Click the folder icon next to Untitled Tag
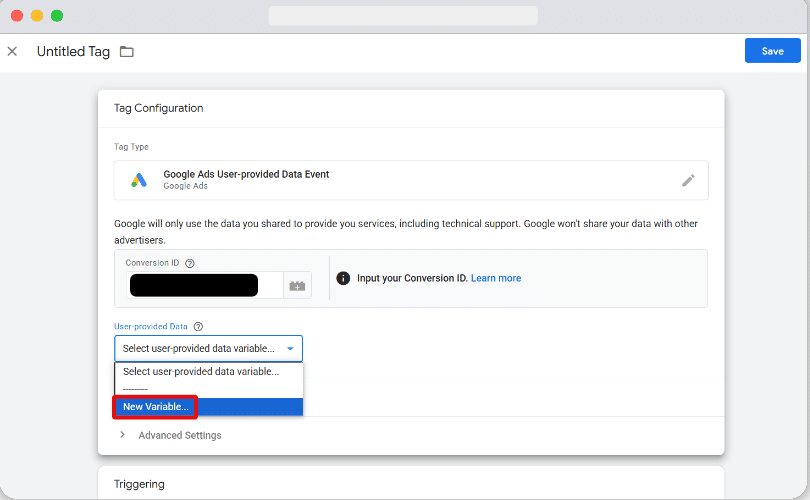Image resolution: width=810 pixels, height=500 pixels. coord(127,52)
